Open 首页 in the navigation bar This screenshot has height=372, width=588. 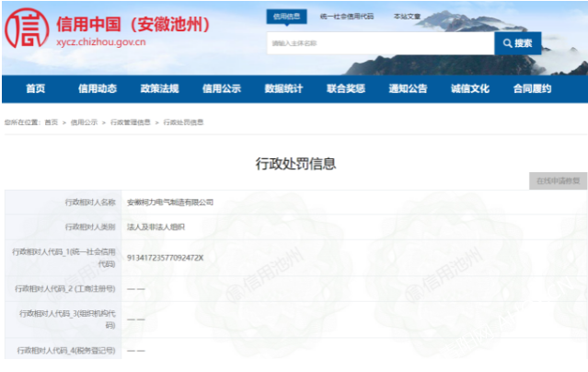point(35,88)
